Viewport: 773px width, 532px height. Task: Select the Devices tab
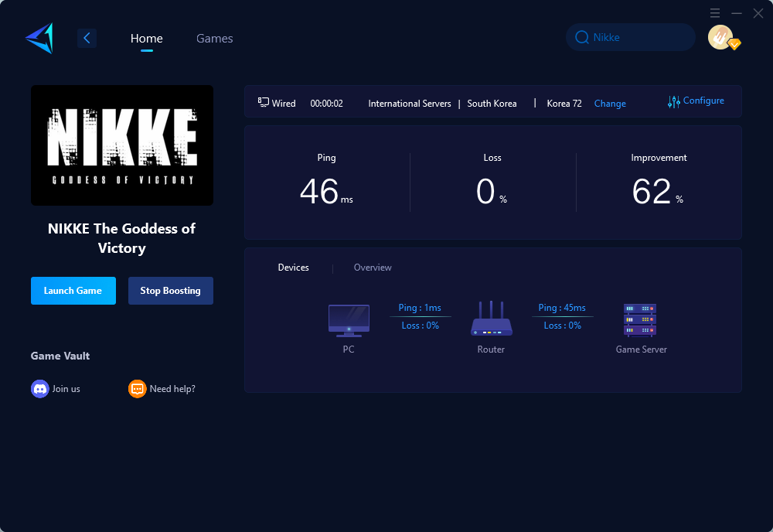click(293, 268)
